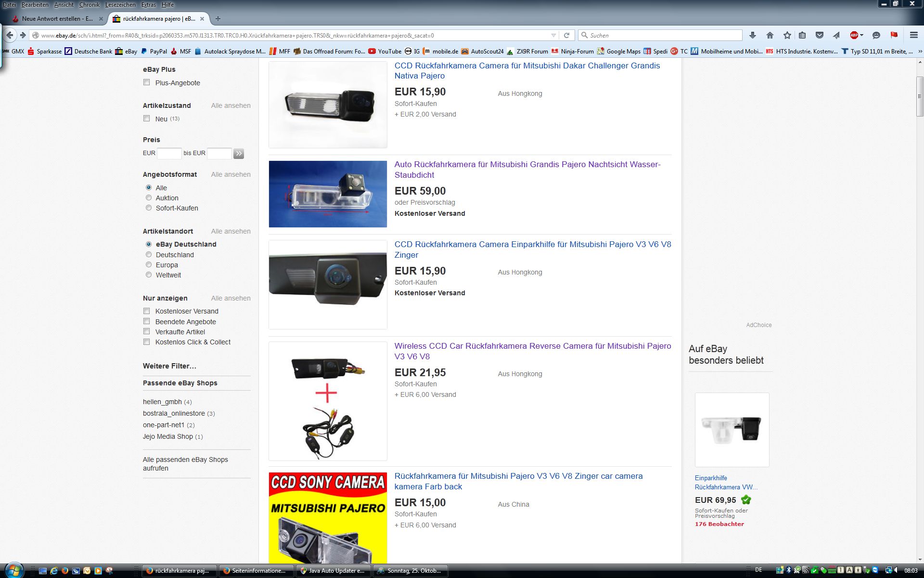Open the mobile.de bookmark
This screenshot has width=924, height=578.
(440, 51)
